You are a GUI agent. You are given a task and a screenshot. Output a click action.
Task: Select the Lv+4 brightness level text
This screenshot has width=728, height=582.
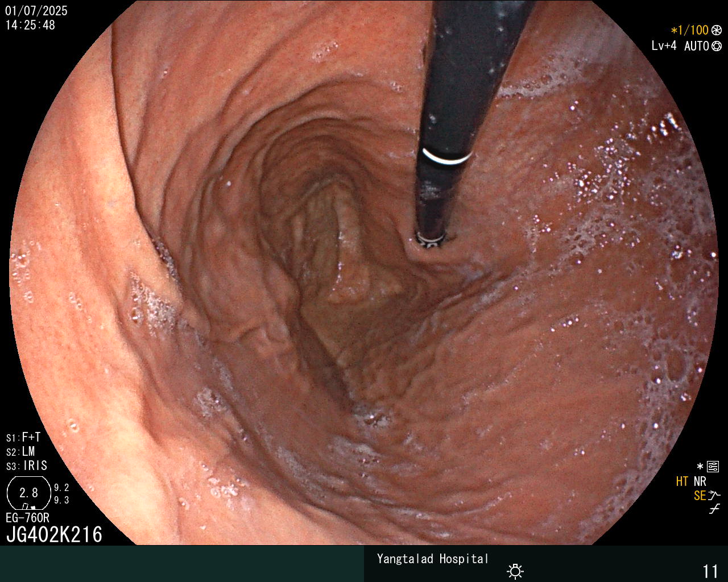[x=664, y=46]
